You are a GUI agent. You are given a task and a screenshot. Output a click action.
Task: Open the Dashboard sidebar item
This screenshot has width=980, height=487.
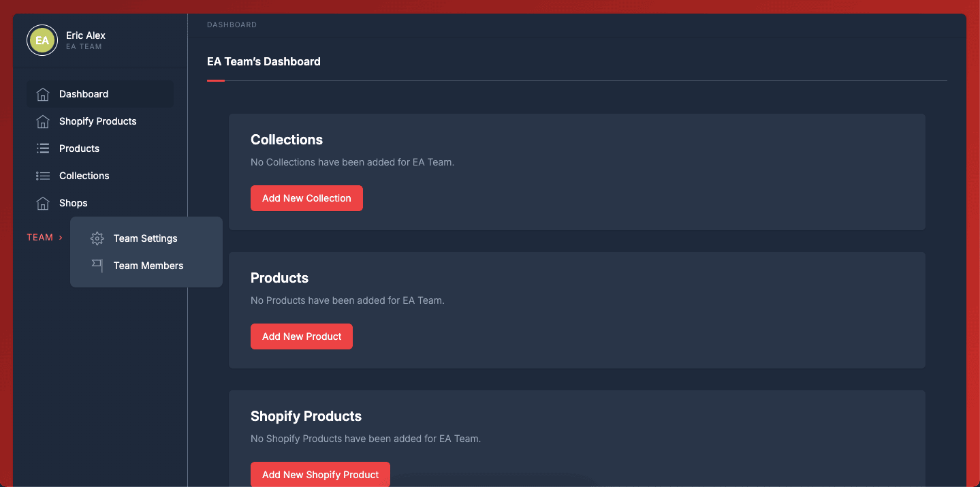coord(100,94)
